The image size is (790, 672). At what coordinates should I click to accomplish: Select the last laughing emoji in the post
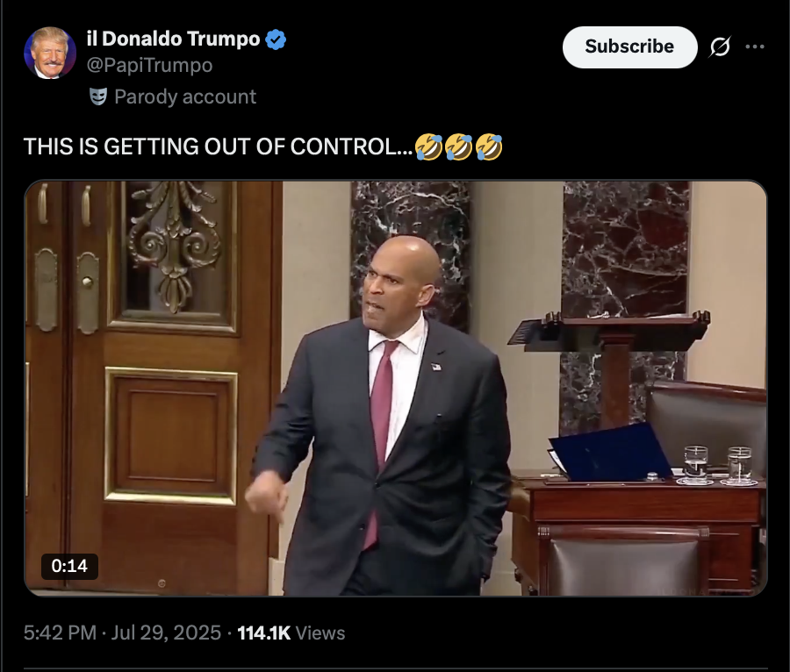click(x=489, y=147)
